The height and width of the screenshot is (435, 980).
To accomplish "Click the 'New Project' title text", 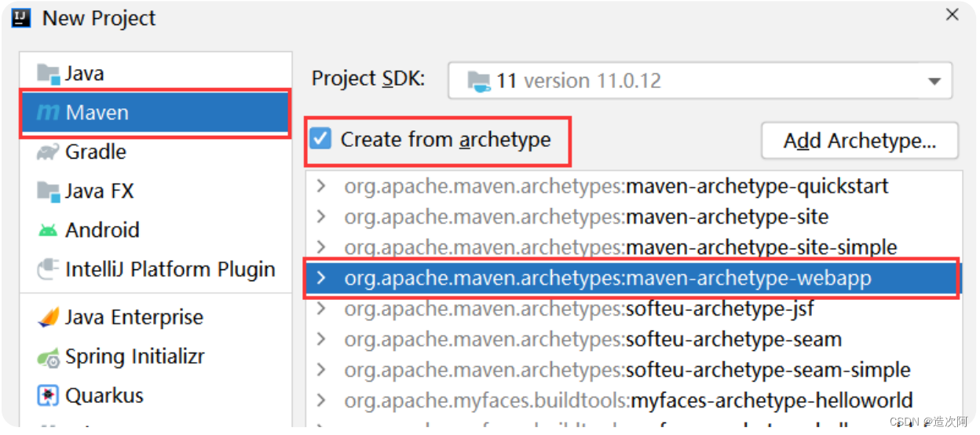I will point(99,18).
